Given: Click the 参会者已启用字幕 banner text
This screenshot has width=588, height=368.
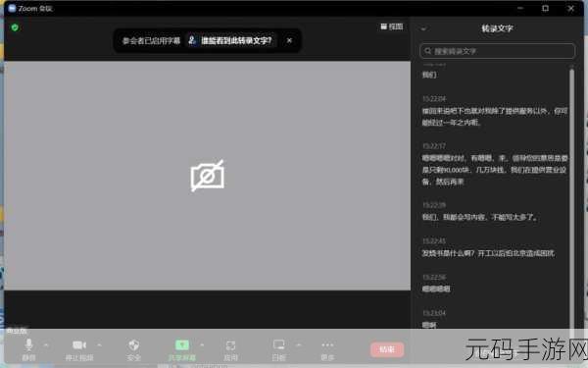Looking at the screenshot, I should pos(152,40).
